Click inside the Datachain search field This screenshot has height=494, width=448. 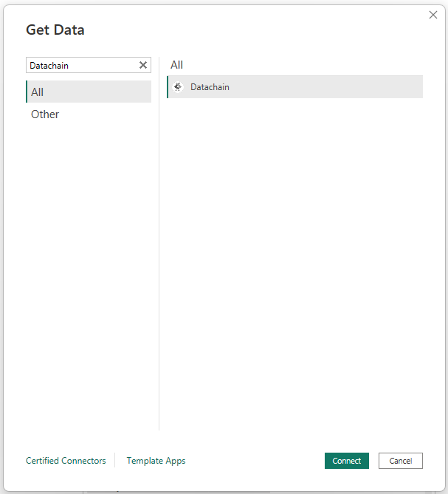point(81,66)
